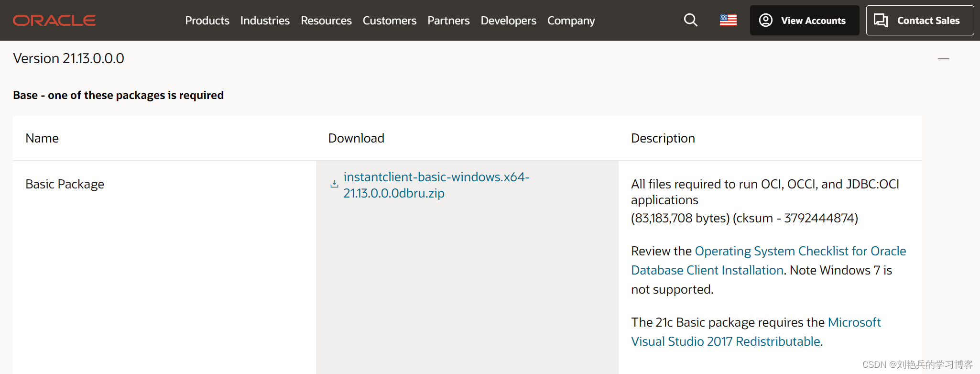Click the download arrow icon beside instantclient zip
This screenshot has height=374, width=980.
click(334, 184)
